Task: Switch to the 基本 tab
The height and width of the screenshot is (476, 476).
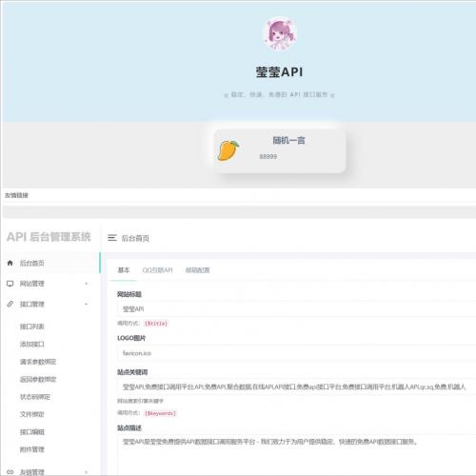Action: pos(124,270)
